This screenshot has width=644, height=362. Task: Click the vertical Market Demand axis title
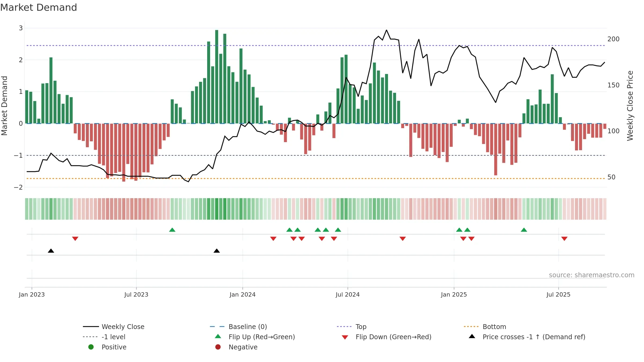[x=4, y=106]
